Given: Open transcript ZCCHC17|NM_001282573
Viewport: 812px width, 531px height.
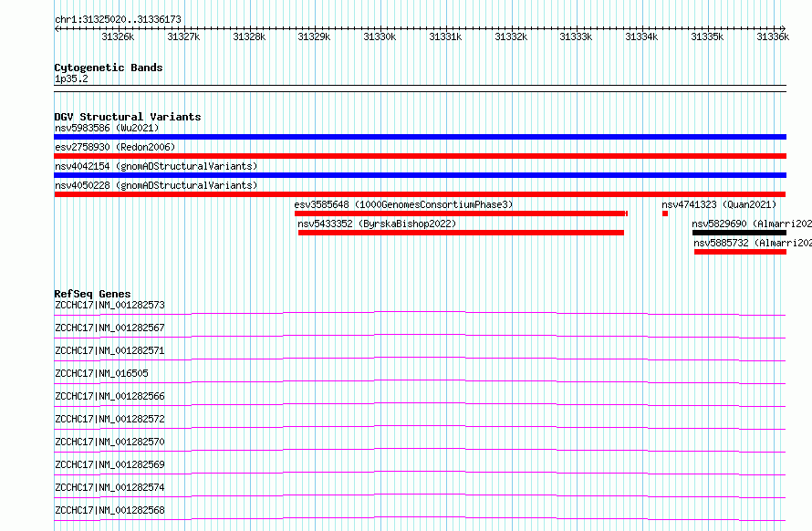Looking at the screenshot, I should (x=109, y=305).
